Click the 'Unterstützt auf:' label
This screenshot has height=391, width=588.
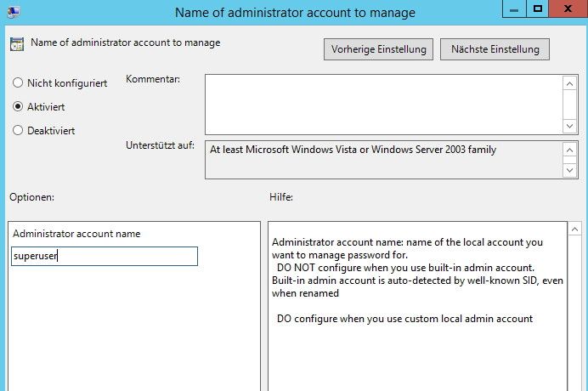(x=160, y=145)
